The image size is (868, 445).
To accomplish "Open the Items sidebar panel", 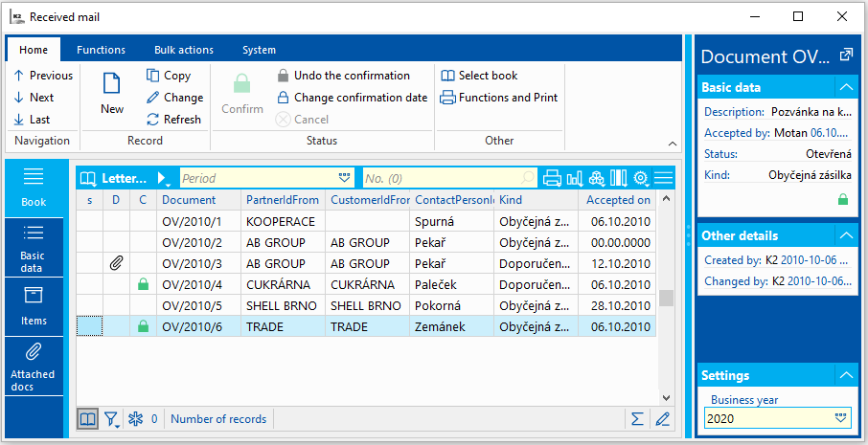I will coord(34,306).
